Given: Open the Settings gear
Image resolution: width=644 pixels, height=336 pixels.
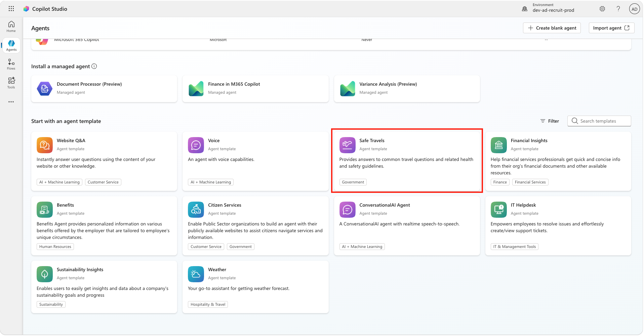Looking at the screenshot, I should point(602,9).
